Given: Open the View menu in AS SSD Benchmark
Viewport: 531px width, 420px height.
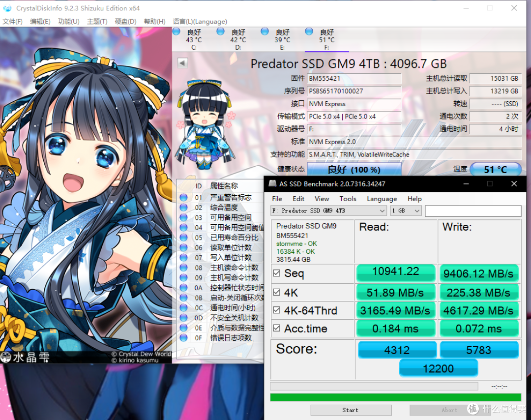Looking at the screenshot, I should tap(322, 199).
